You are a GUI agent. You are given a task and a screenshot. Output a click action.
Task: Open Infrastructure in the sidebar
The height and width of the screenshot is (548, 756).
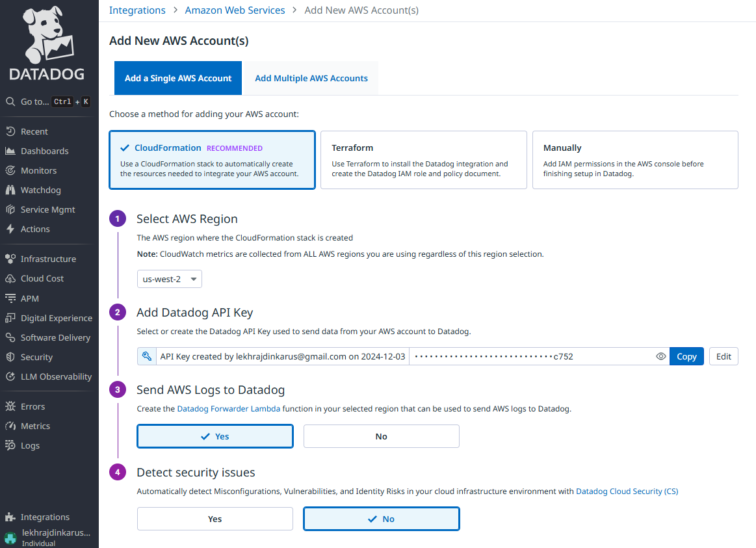tap(49, 259)
